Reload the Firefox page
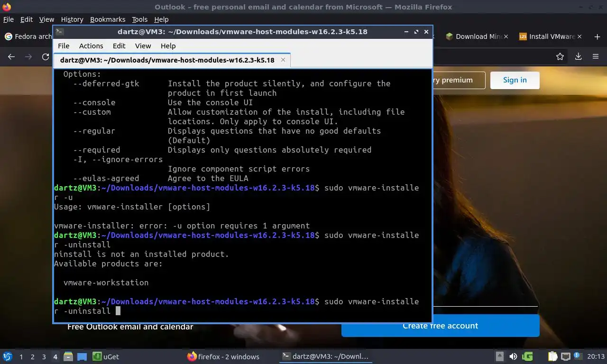This screenshot has width=607, height=364. click(46, 56)
